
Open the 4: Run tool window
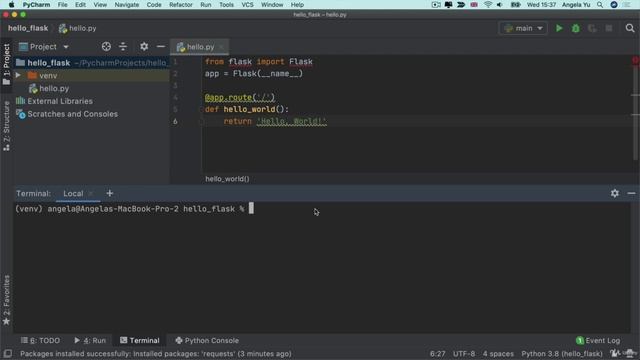pos(90,340)
